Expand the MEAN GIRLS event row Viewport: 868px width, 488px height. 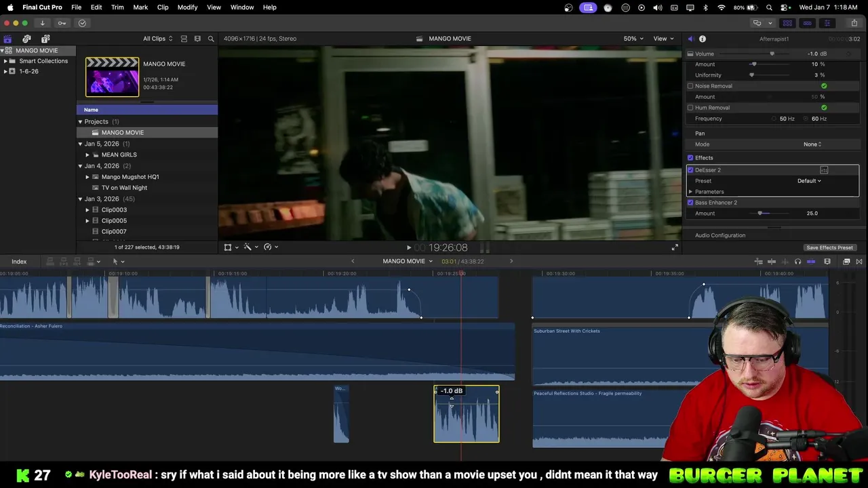pos(87,155)
